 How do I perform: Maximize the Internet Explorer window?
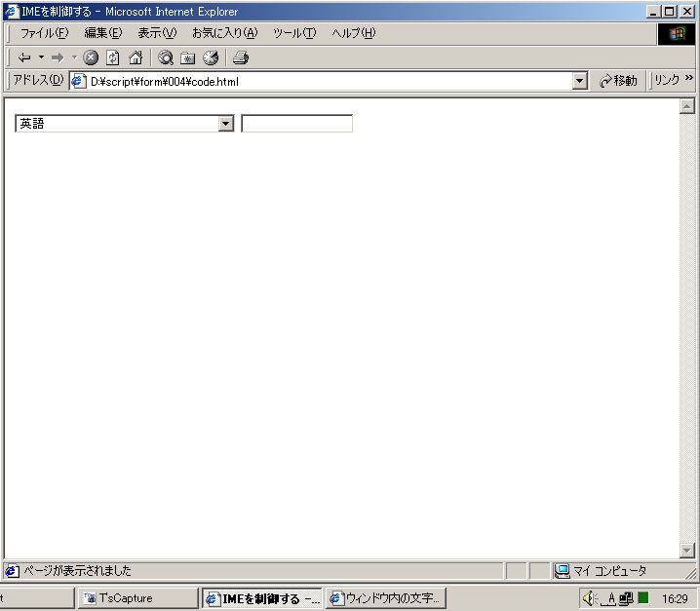pyautogui.click(x=669, y=12)
